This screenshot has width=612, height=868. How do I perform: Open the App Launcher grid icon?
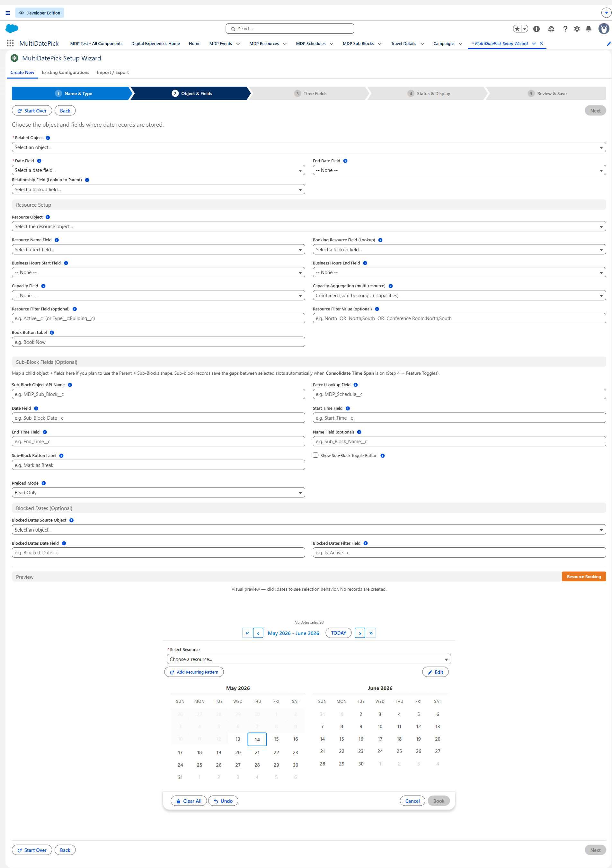click(x=10, y=43)
